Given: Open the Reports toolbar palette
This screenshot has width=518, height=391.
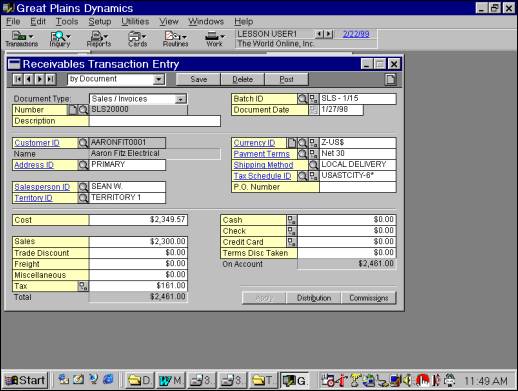Looking at the screenshot, I should click(x=99, y=39).
